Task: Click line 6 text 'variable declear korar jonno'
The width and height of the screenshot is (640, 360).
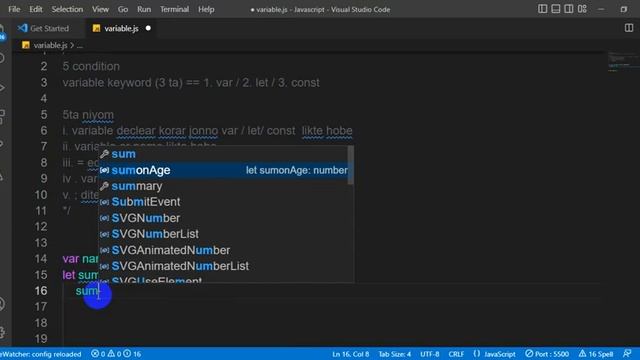Action: tap(140, 131)
